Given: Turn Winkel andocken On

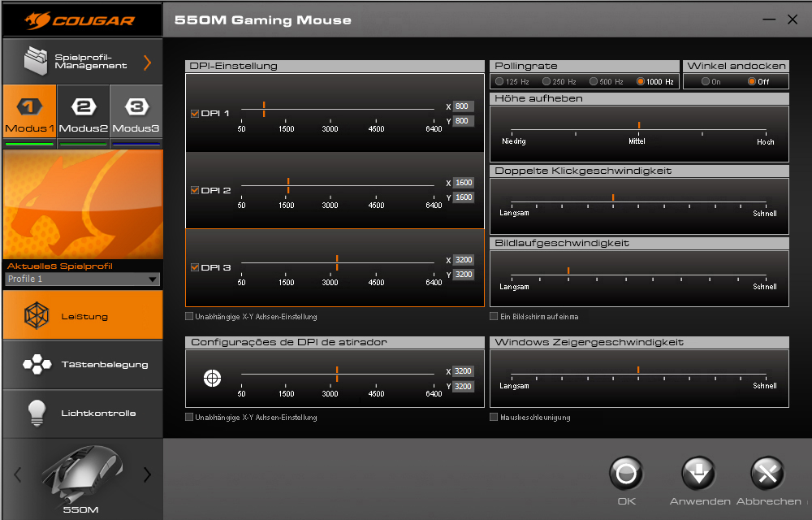Looking at the screenshot, I should [706, 81].
